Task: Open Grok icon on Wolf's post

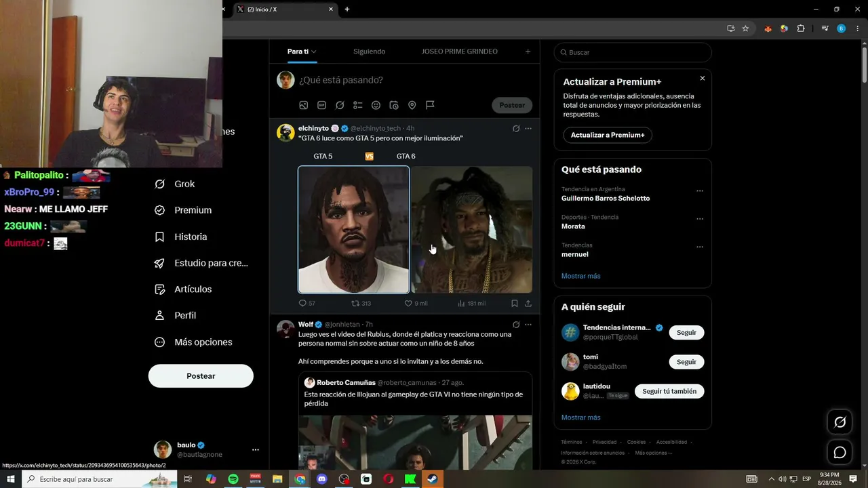Action: [x=516, y=325]
